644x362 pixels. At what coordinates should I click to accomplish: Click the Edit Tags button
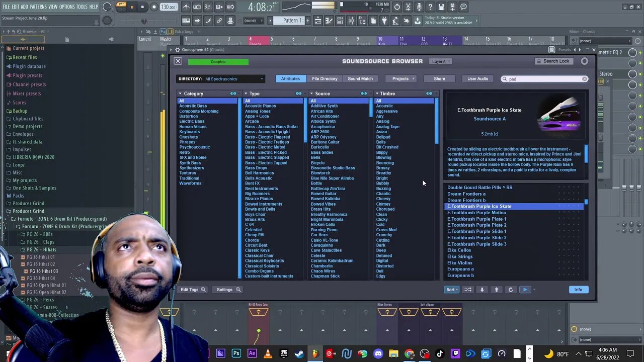193,290
